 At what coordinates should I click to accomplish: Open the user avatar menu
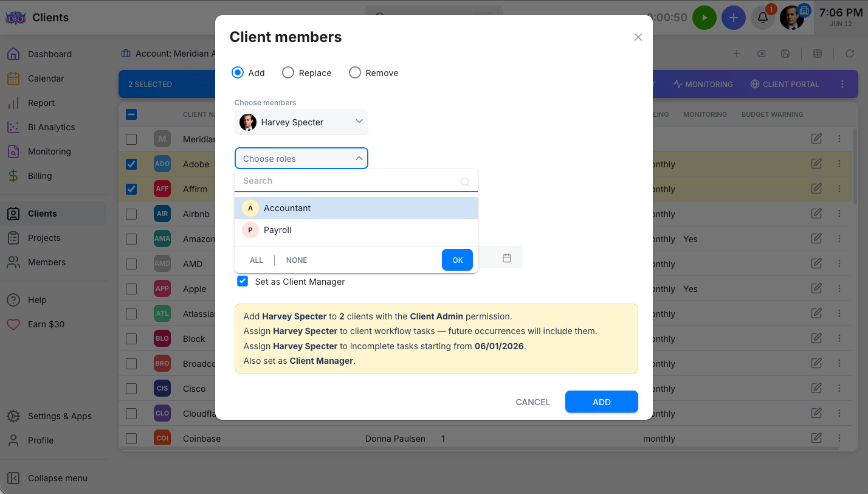(x=792, y=18)
